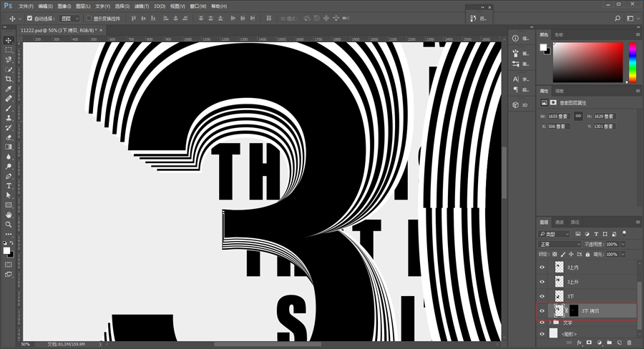Open the layer Opacity dropdown arrow
Screen dimensions: 644x349
coord(623,245)
